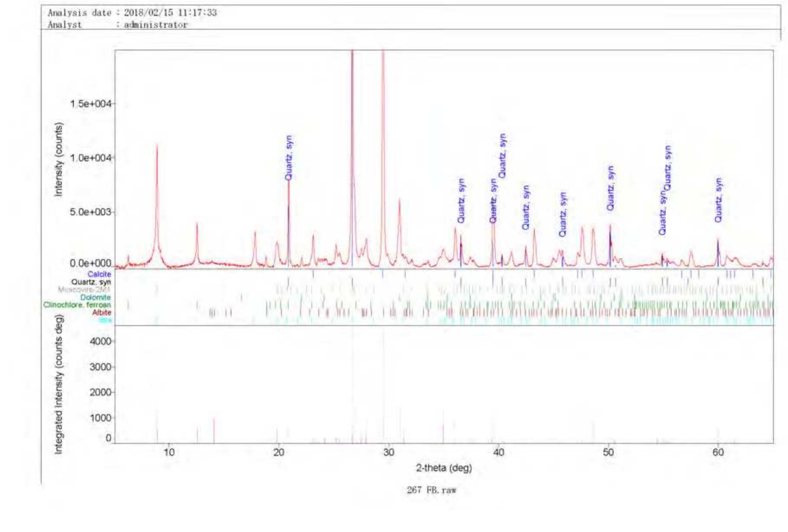788x532 pixels.
Task: Click the black Quartz, syn legend entry
Action: click(91, 282)
